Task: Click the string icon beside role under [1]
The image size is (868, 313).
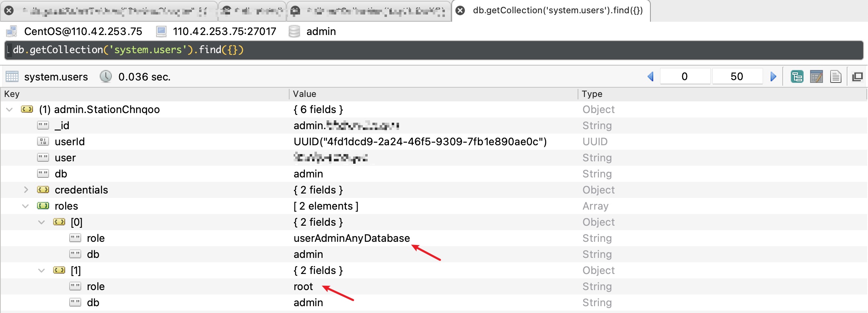Action: [75, 286]
